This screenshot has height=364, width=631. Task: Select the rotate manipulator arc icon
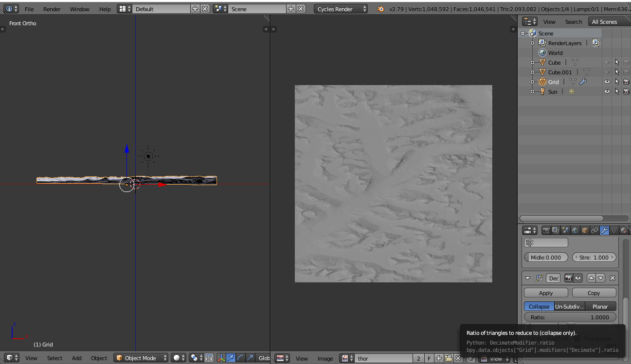241,358
